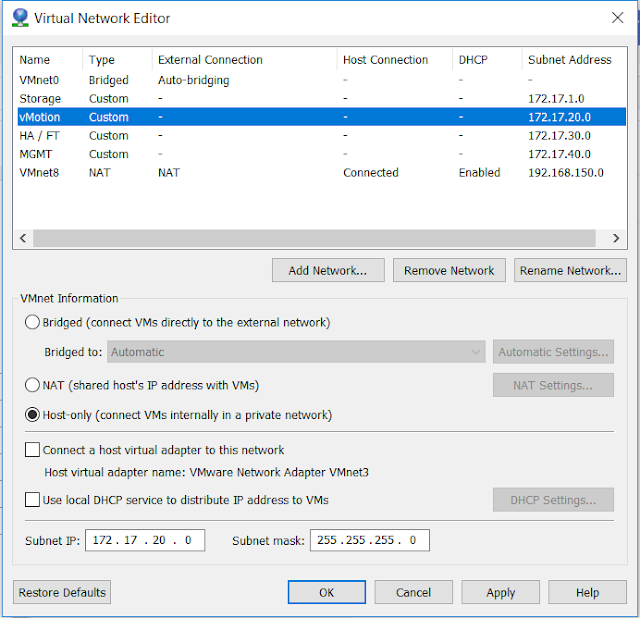Click the External Connection column header

[245, 60]
